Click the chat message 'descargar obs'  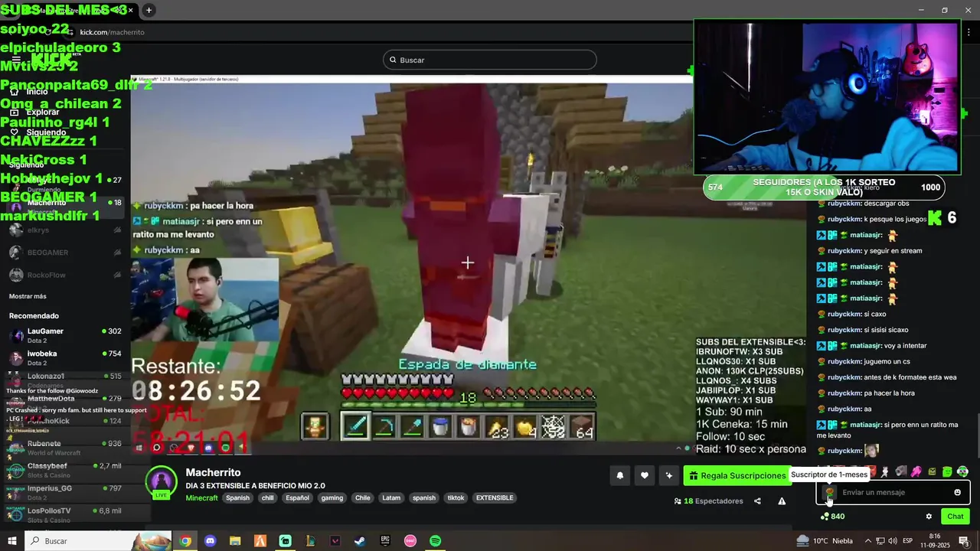pos(886,204)
